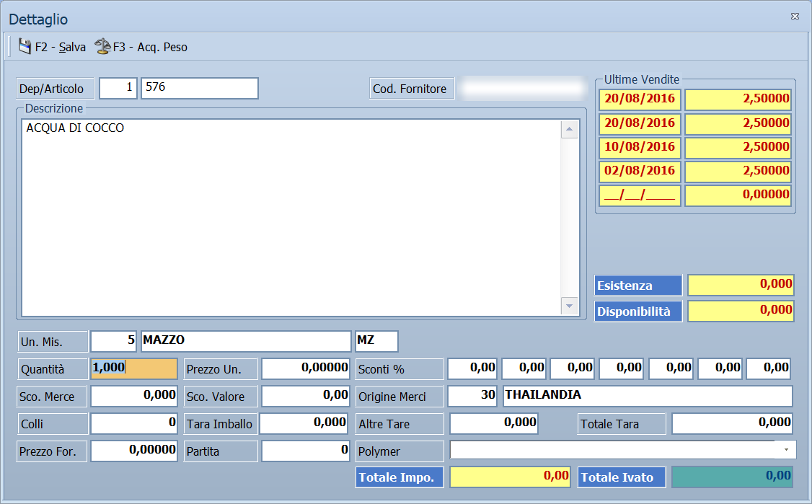Viewport: 812px width, 504px height.
Task: Click the price beside 10/08/2016
Action: pyautogui.click(x=738, y=148)
